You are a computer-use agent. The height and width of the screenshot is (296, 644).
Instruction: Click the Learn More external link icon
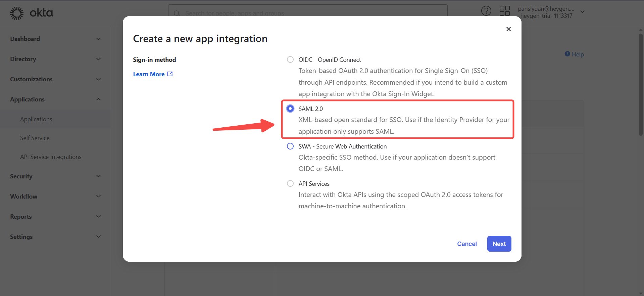(170, 74)
